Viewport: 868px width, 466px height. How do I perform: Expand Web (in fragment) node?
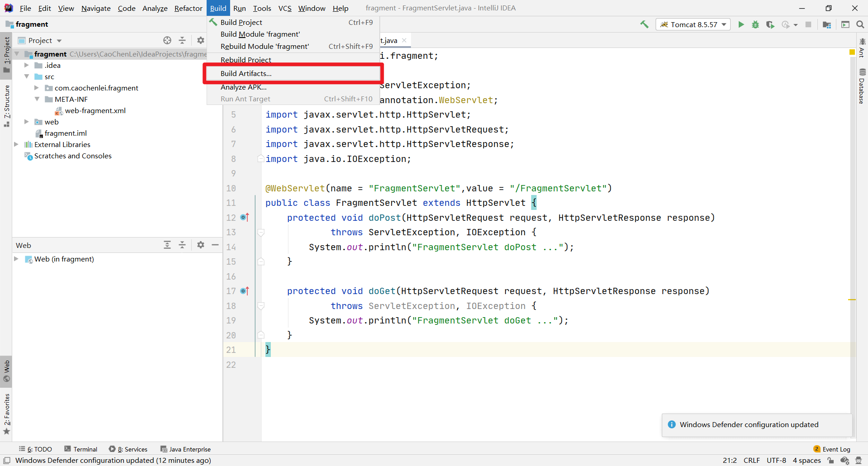[16, 259]
